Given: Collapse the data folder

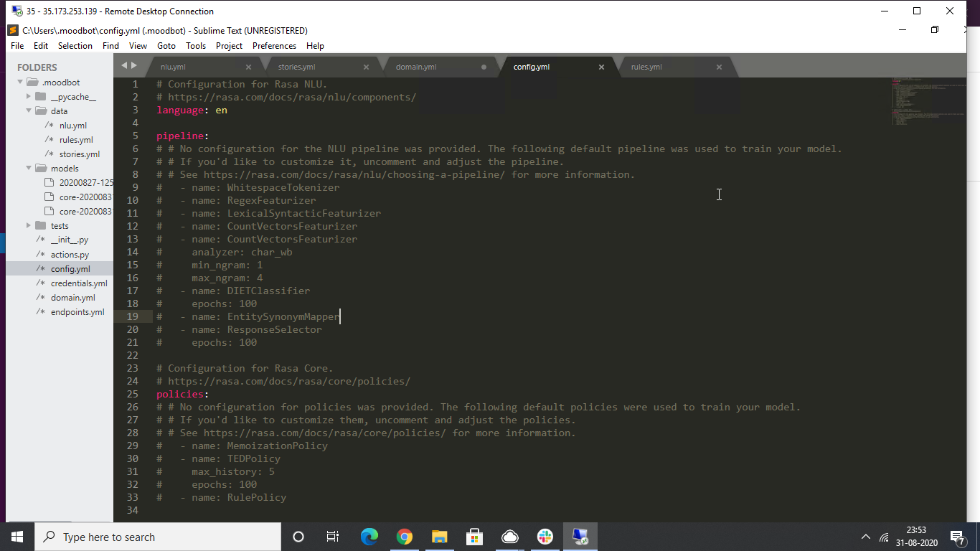Looking at the screenshot, I should click(29, 111).
